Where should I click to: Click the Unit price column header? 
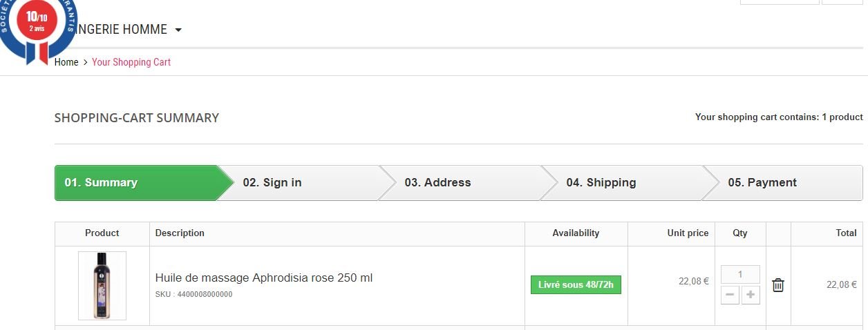[x=688, y=233]
